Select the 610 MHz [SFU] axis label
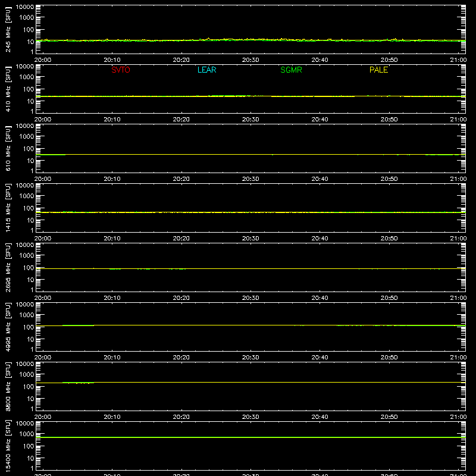Viewport: 476px width, 476px height. tap(8, 148)
